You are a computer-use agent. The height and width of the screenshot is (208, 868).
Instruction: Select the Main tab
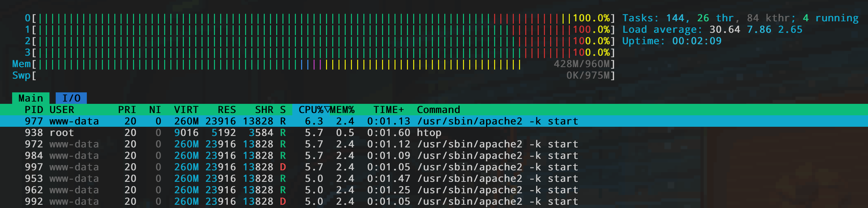click(x=31, y=98)
